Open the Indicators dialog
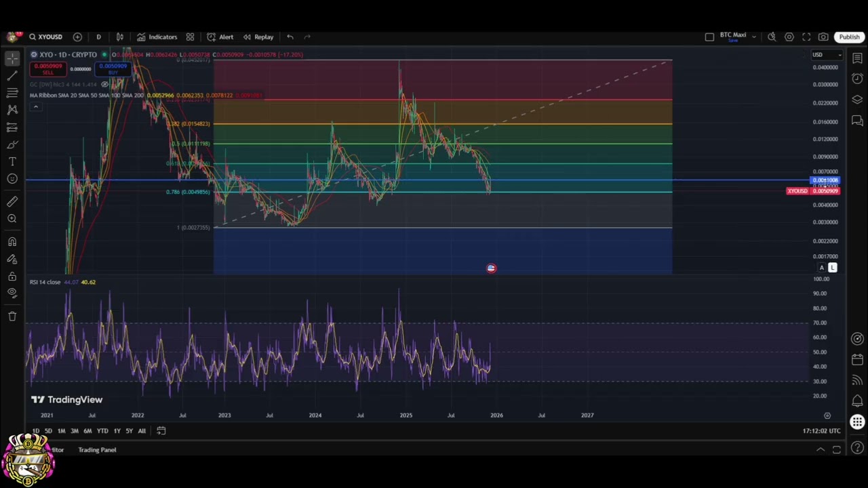This screenshot has width=868, height=488. pyautogui.click(x=157, y=37)
